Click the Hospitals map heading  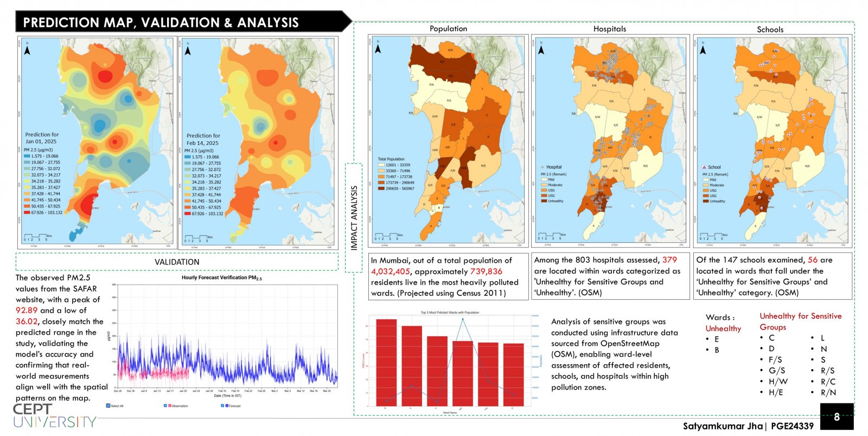pyautogui.click(x=609, y=29)
